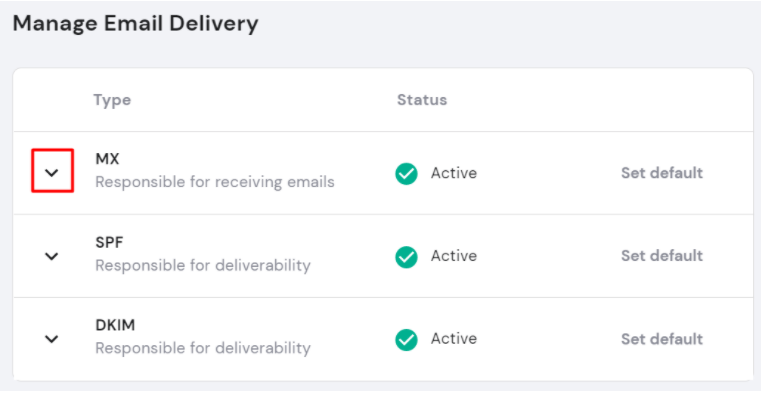The height and width of the screenshot is (396, 761).
Task: Expand the MX record row chevron
Action: [52, 172]
